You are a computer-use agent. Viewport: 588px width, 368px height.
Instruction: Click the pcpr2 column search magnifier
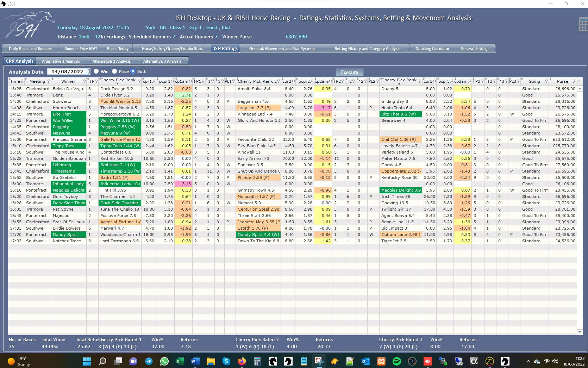click(x=312, y=81)
